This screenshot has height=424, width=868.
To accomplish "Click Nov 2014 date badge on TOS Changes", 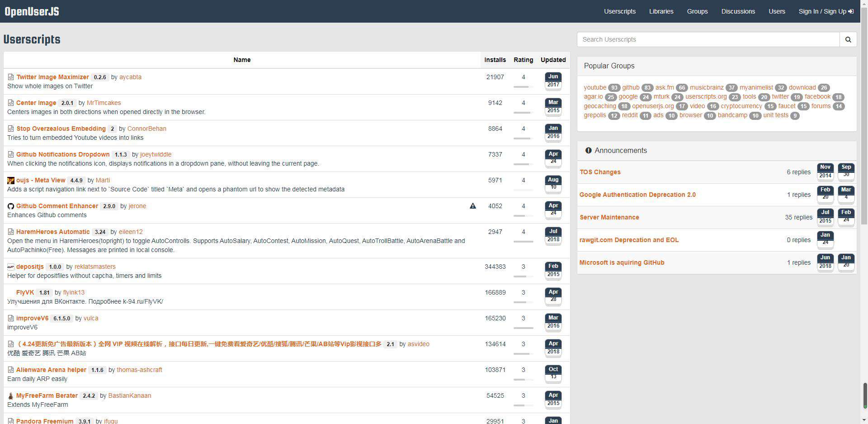I will pyautogui.click(x=826, y=172).
